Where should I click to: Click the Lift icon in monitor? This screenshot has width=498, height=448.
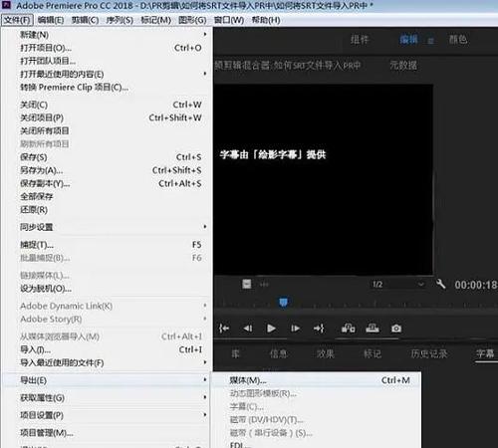pos(349,329)
